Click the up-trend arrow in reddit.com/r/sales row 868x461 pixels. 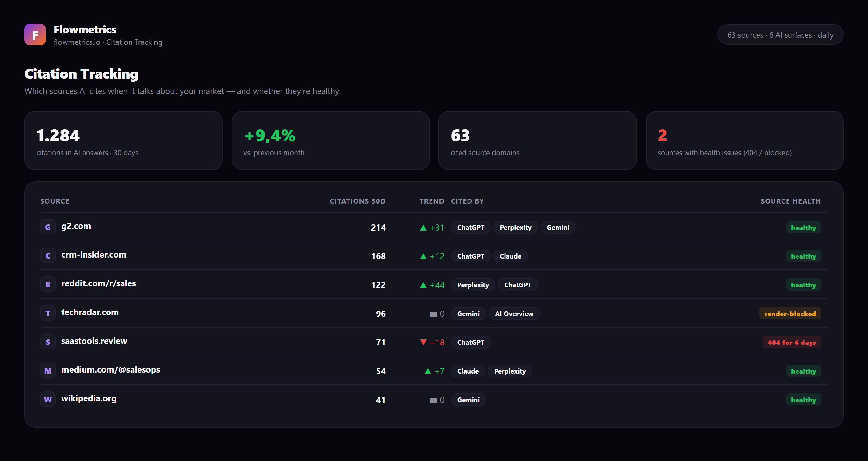pos(423,285)
